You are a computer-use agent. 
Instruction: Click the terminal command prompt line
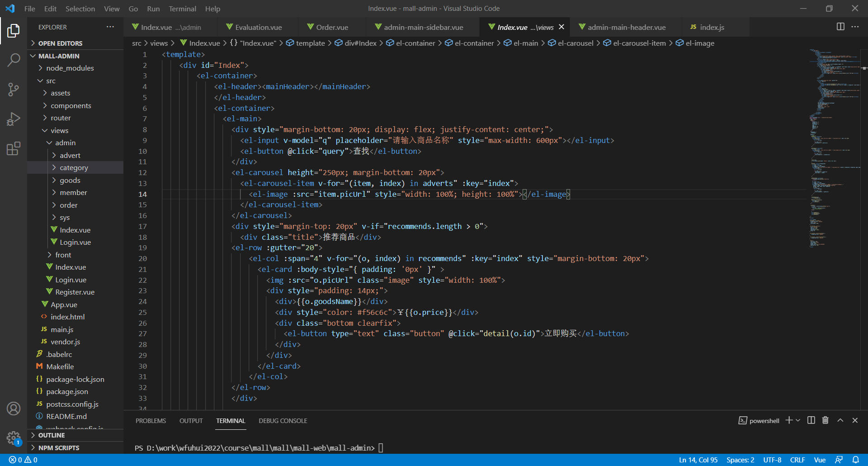pos(259,448)
